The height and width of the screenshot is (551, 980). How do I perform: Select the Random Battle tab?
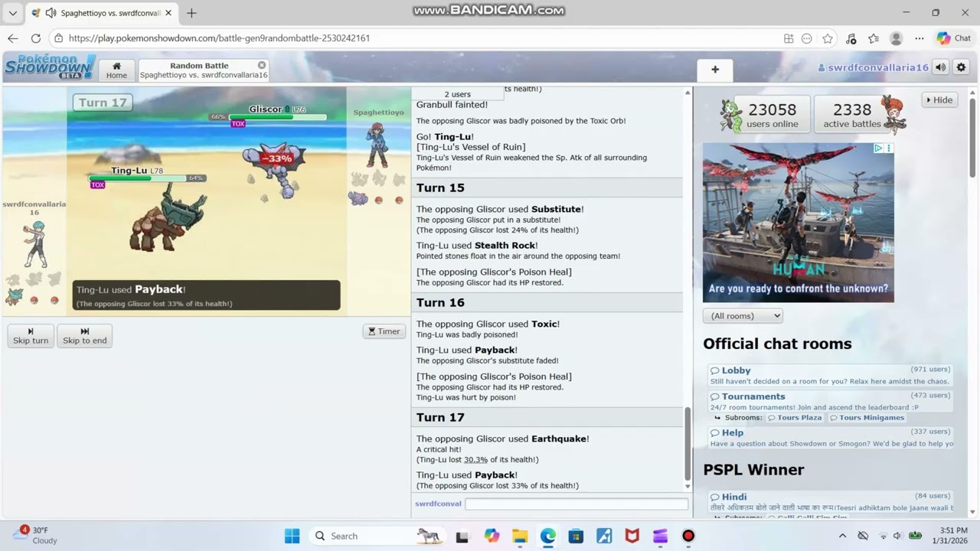coord(203,70)
